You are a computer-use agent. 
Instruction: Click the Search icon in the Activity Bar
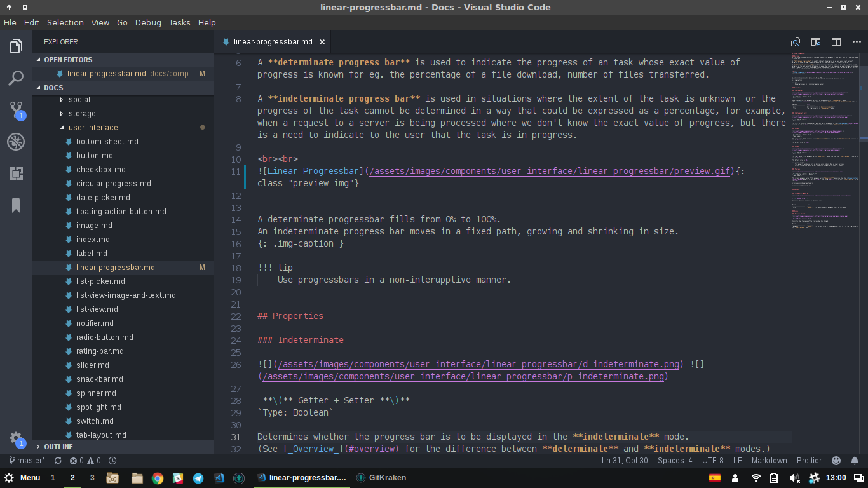tap(15, 78)
